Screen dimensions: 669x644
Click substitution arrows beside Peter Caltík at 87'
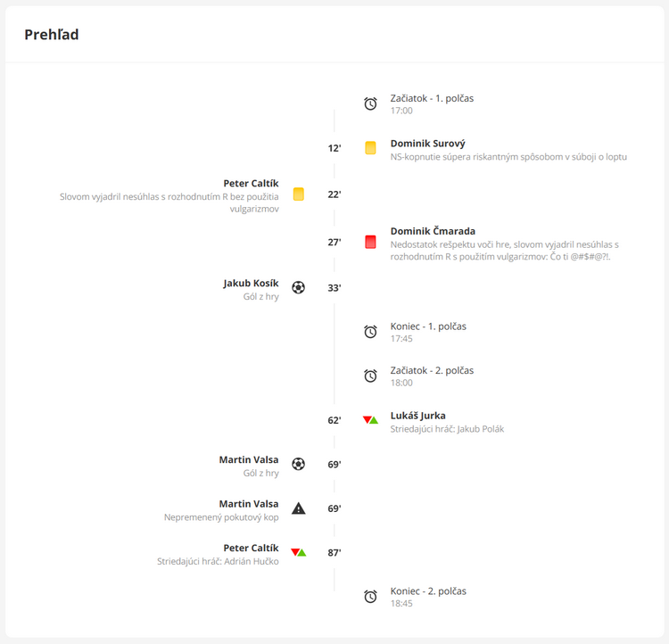tap(299, 552)
